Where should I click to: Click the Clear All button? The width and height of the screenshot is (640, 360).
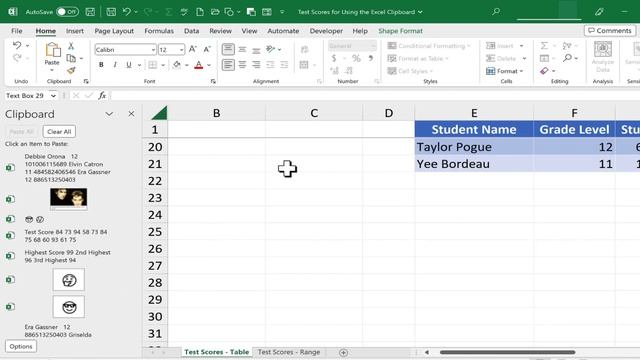59,131
